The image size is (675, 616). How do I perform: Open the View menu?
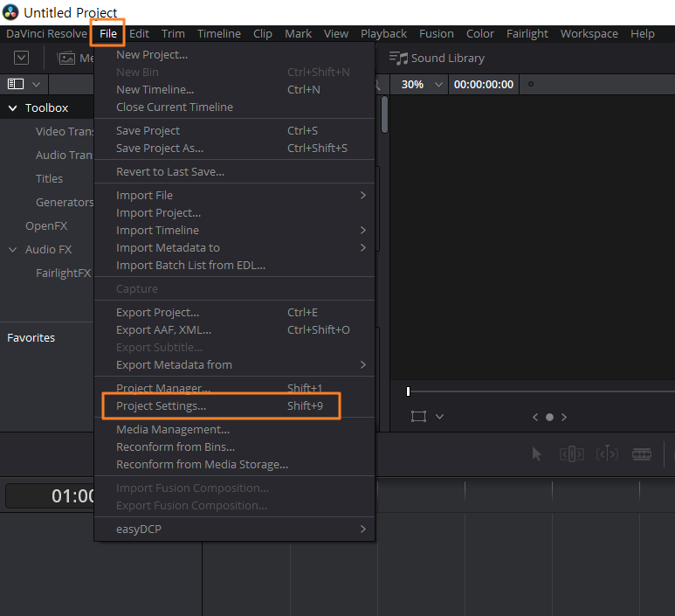tap(336, 33)
